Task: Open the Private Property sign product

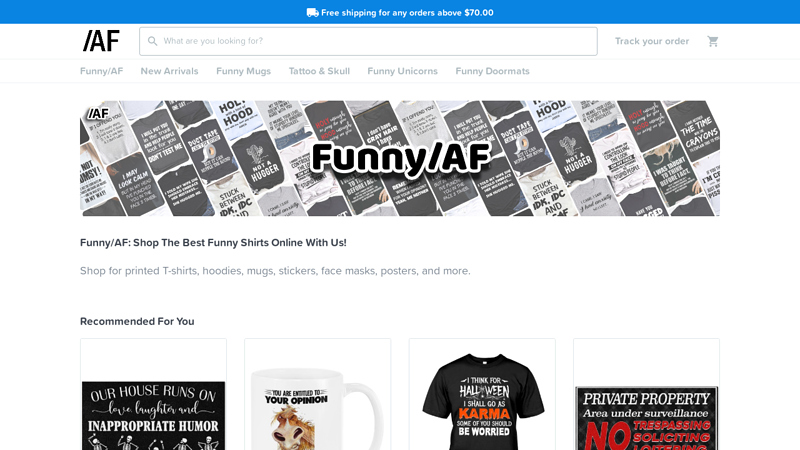Action: click(x=646, y=394)
